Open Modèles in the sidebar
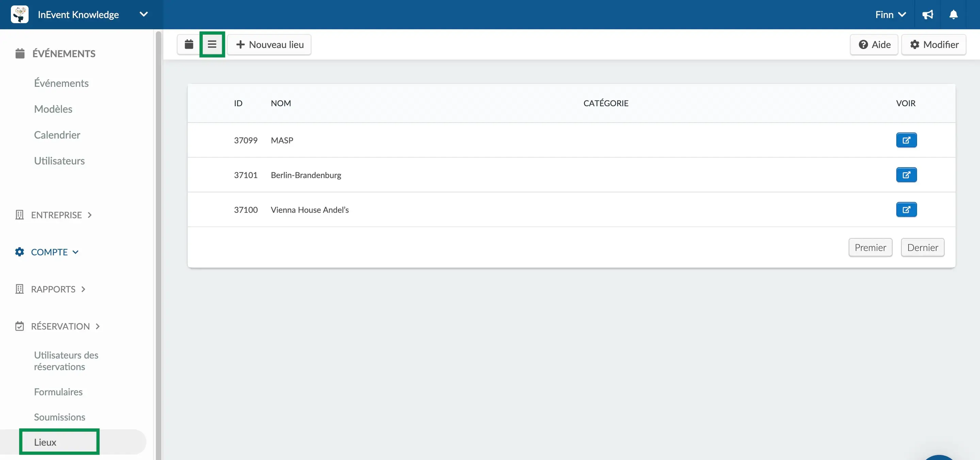Image resolution: width=980 pixels, height=460 pixels. click(x=53, y=109)
